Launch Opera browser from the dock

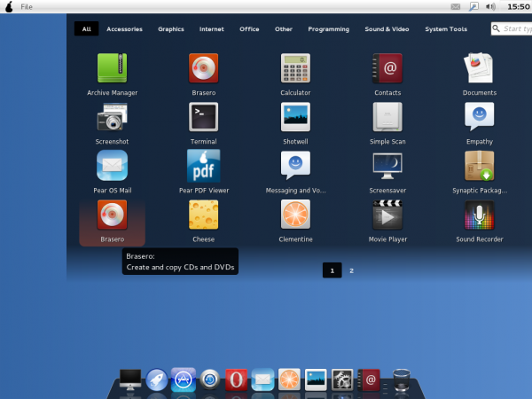pos(236,379)
